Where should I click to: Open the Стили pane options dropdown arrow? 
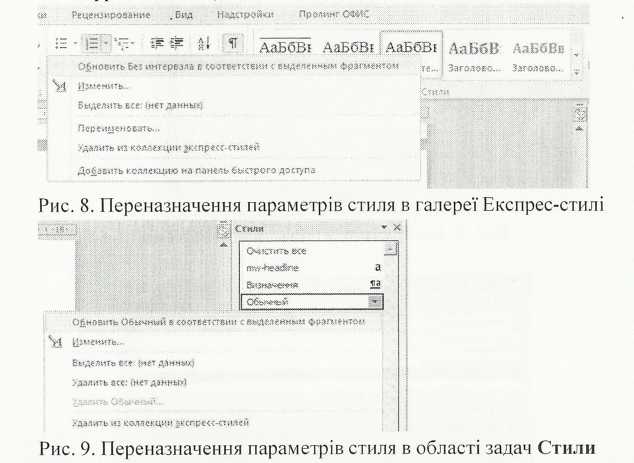(x=384, y=227)
